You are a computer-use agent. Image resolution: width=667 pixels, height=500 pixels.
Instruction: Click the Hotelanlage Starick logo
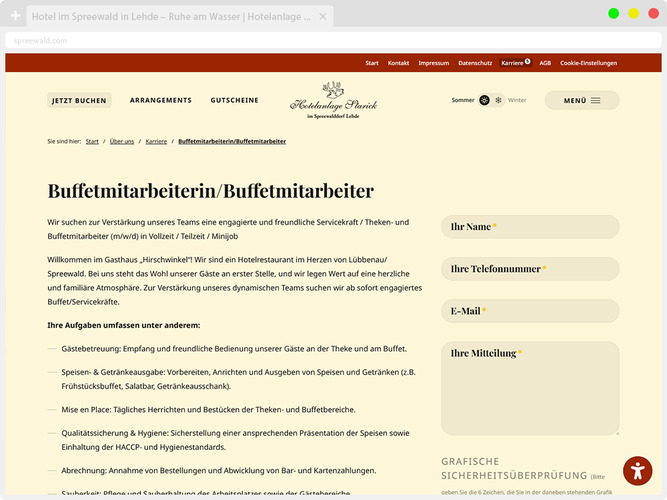click(333, 101)
